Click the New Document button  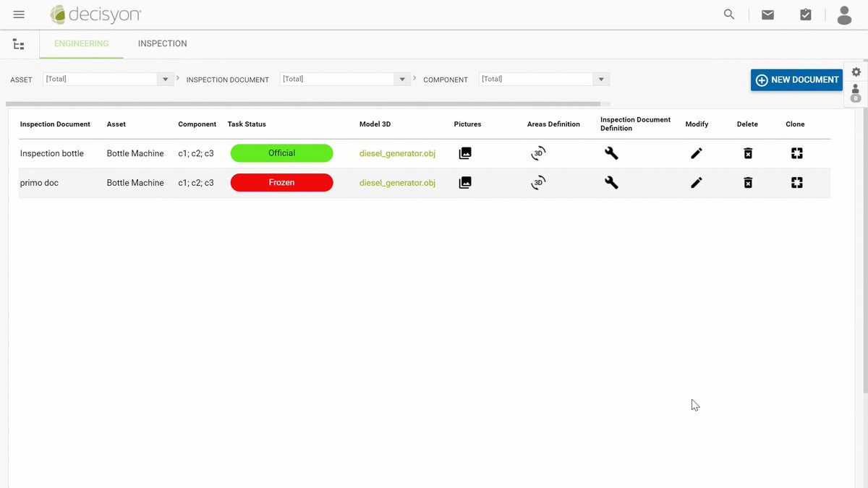[x=796, y=80]
